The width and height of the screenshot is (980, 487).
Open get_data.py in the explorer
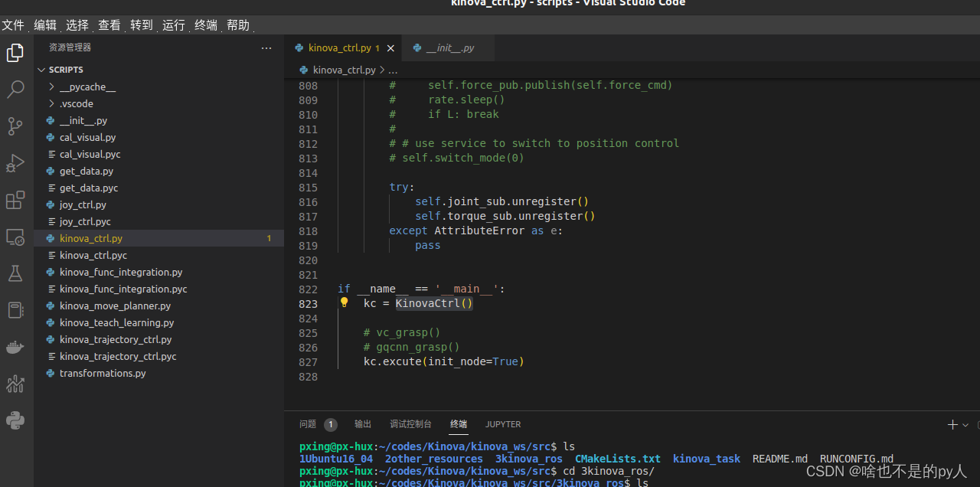[x=158, y=171]
